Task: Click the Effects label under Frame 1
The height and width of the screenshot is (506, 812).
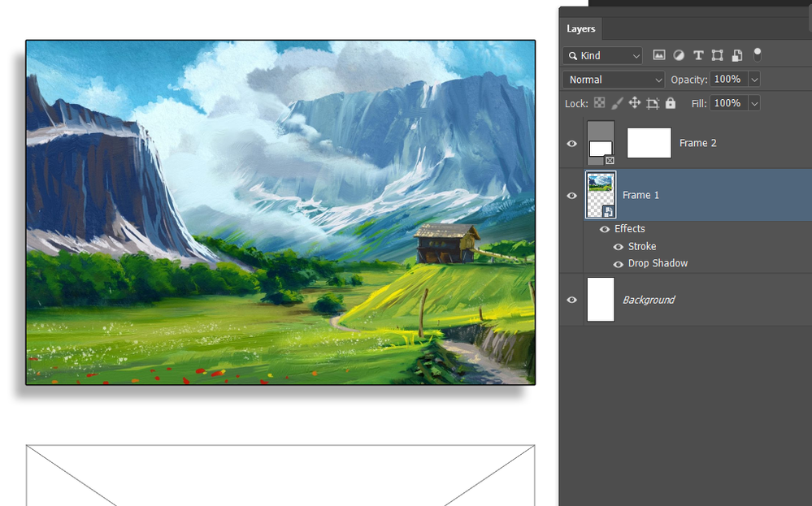Action: tap(630, 229)
